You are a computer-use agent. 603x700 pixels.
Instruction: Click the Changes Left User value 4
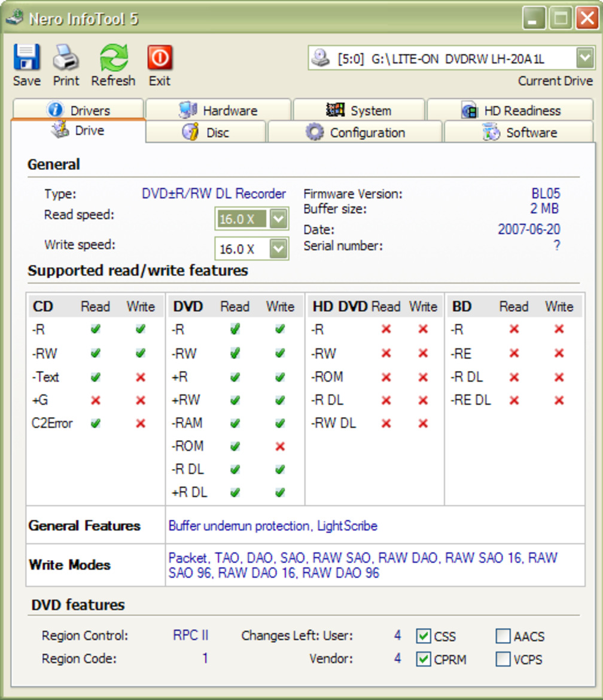pyautogui.click(x=397, y=635)
